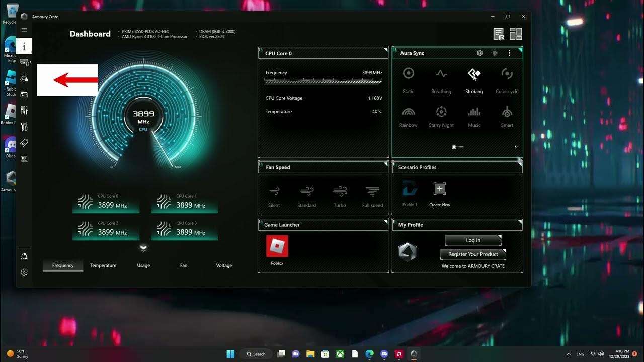Open the Dashboard info icon in sidebar
This screenshot has width=644, height=362.
tap(24, 46)
